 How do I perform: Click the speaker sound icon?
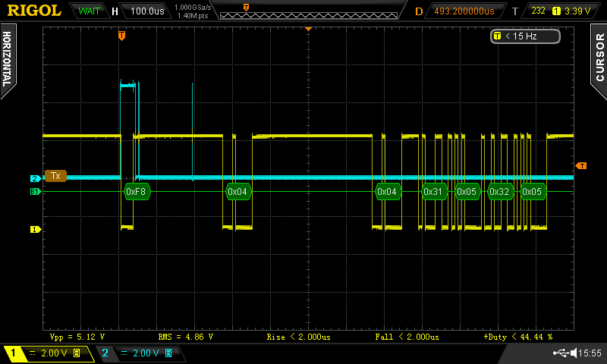tap(574, 353)
